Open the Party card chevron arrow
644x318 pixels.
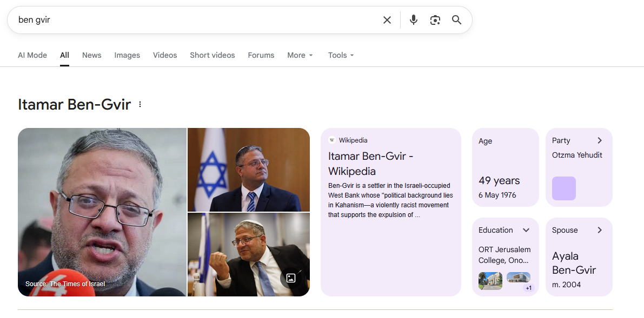(x=600, y=141)
